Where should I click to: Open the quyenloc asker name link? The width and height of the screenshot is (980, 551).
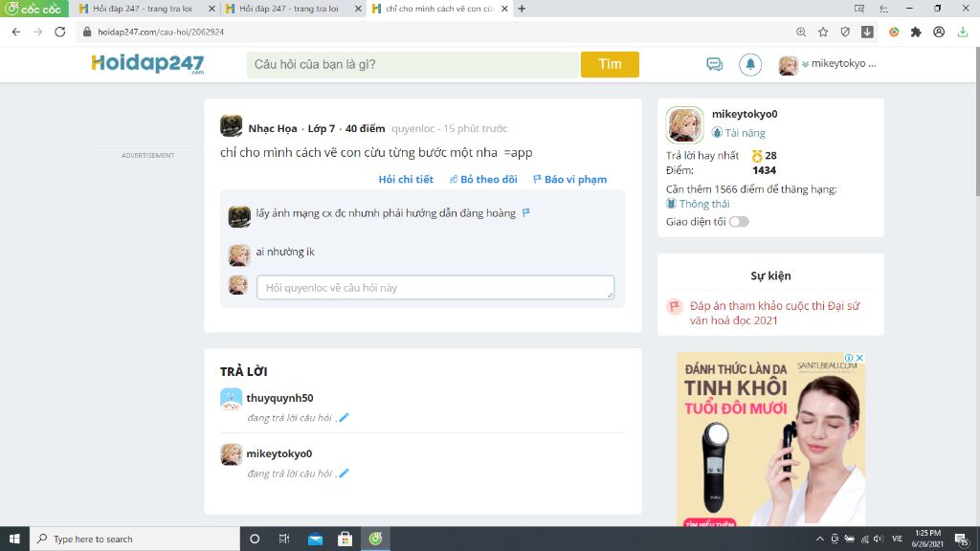click(413, 129)
